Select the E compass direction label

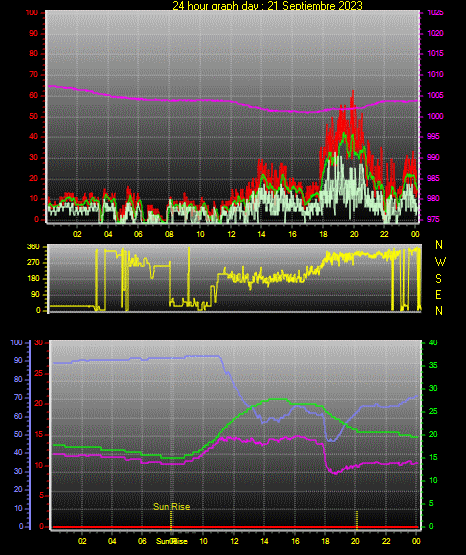click(438, 294)
